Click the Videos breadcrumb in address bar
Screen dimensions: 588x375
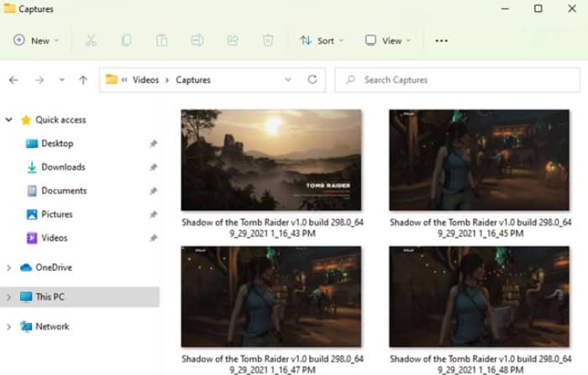145,80
